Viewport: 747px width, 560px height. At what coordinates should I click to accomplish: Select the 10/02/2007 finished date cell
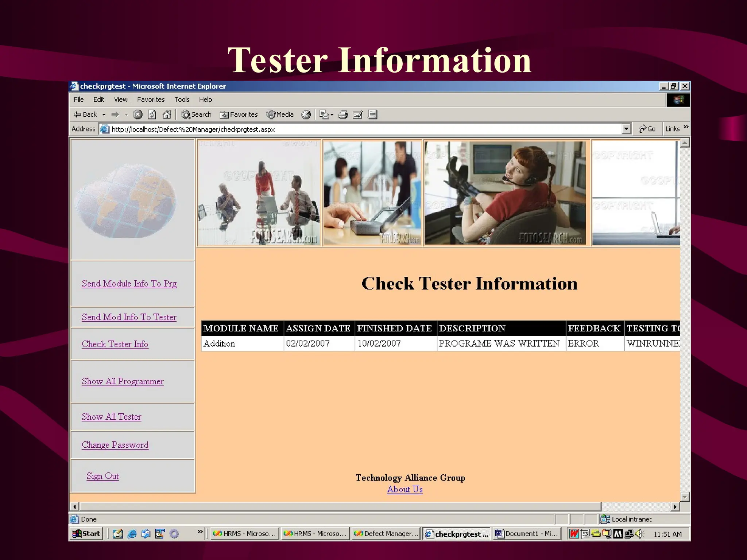[x=395, y=343]
